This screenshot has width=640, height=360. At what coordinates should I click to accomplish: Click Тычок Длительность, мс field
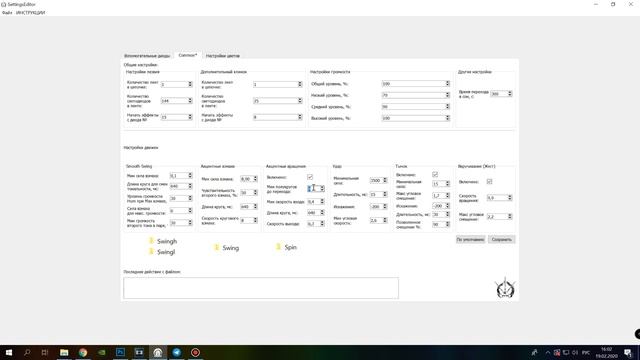(441, 214)
